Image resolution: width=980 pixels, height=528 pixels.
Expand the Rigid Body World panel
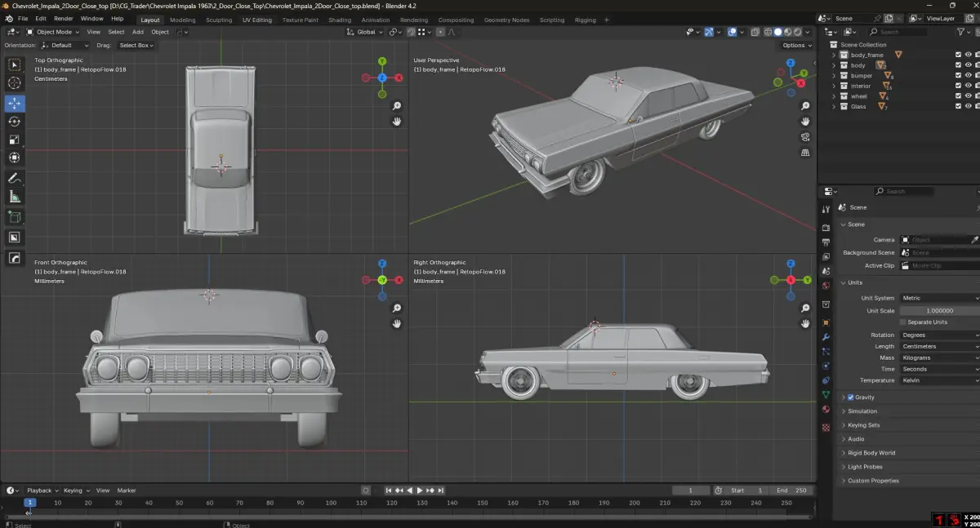(x=871, y=453)
